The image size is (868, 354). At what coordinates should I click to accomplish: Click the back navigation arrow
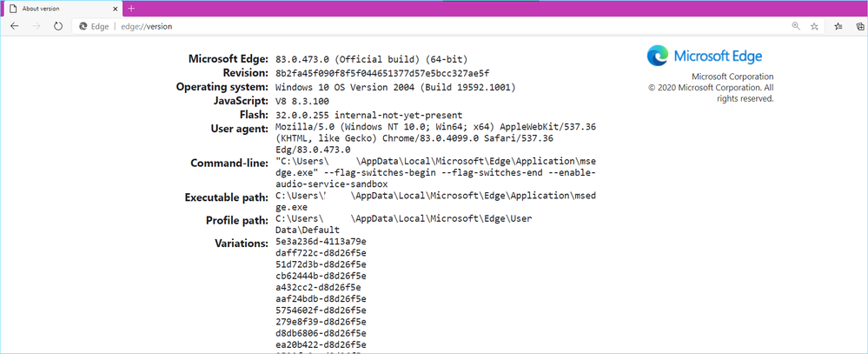click(x=15, y=26)
